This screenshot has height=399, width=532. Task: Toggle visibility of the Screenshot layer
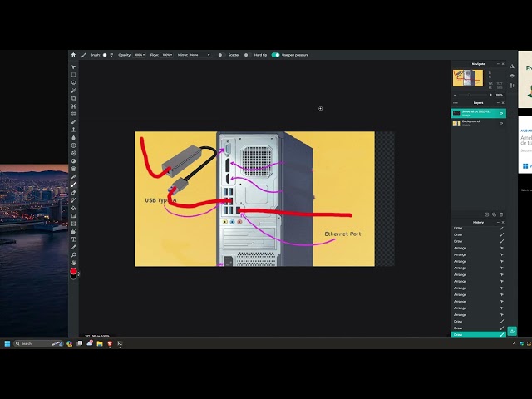501,112
